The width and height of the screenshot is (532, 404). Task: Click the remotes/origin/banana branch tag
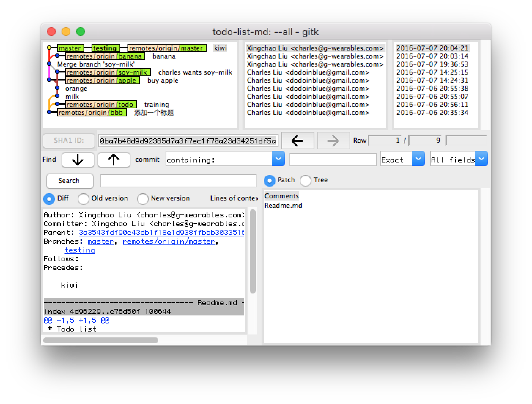click(x=104, y=56)
